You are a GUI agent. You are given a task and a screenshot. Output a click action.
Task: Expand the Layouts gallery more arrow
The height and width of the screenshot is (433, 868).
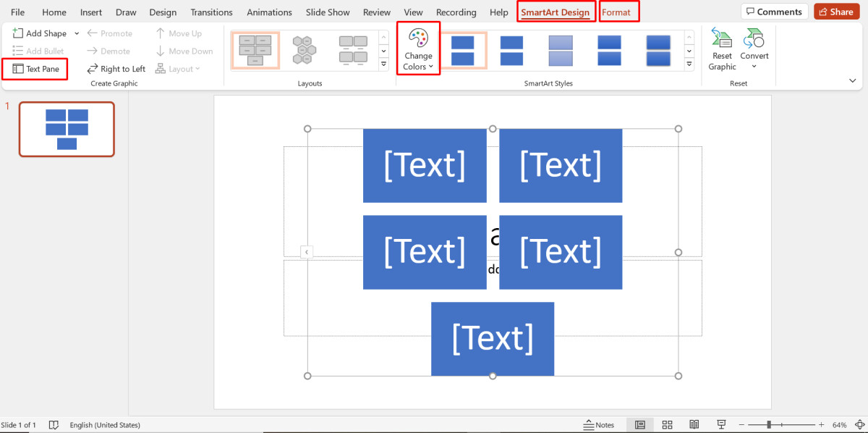(384, 64)
